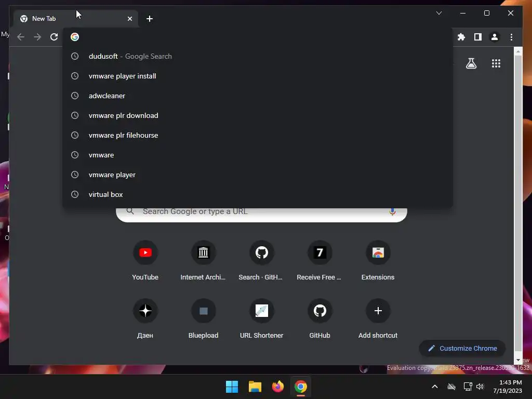
Task: Click the Google icon in address bar
Action: point(75,37)
